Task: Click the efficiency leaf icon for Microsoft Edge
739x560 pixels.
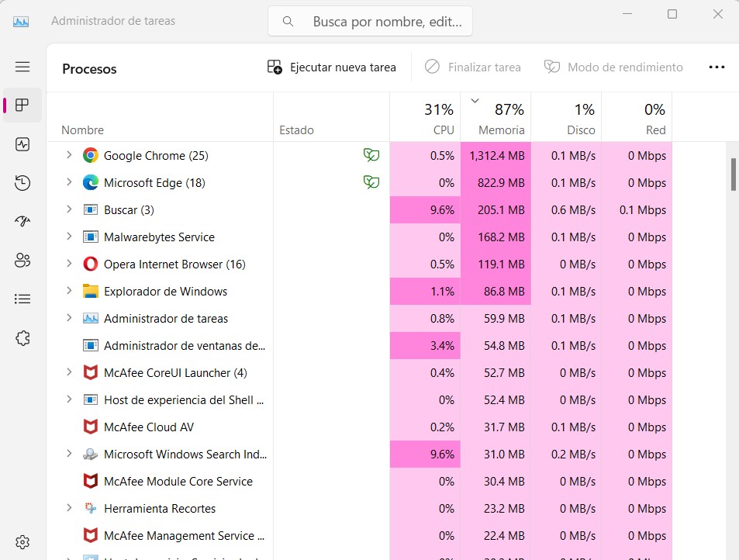Action: click(x=371, y=182)
